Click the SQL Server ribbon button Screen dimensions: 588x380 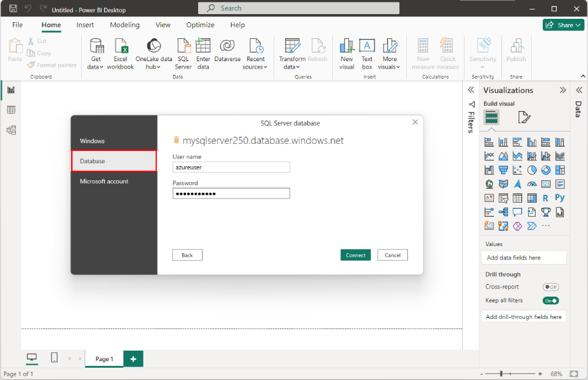tap(183, 55)
